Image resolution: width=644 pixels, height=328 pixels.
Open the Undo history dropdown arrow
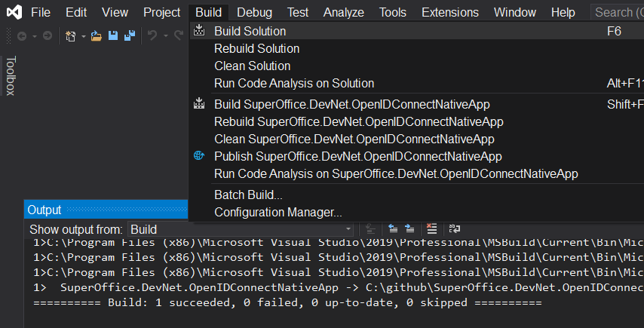tap(165, 36)
